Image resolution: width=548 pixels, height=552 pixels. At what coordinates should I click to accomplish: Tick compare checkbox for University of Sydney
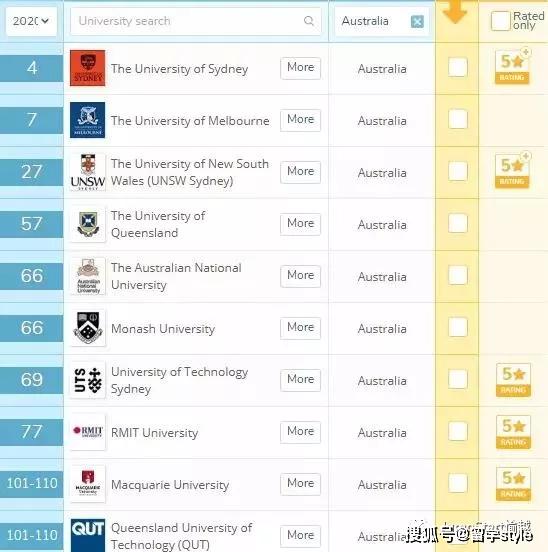[x=458, y=67]
